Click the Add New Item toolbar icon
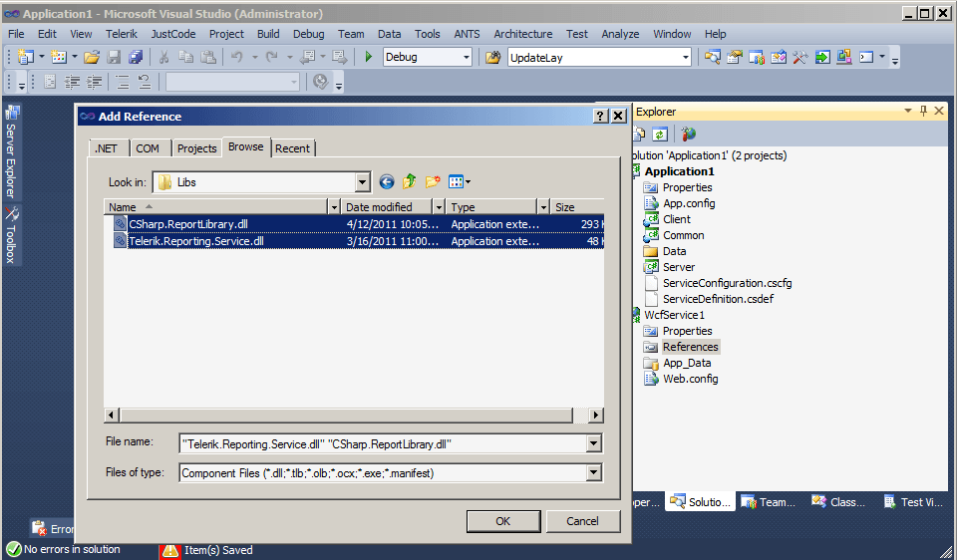 click(59, 58)
